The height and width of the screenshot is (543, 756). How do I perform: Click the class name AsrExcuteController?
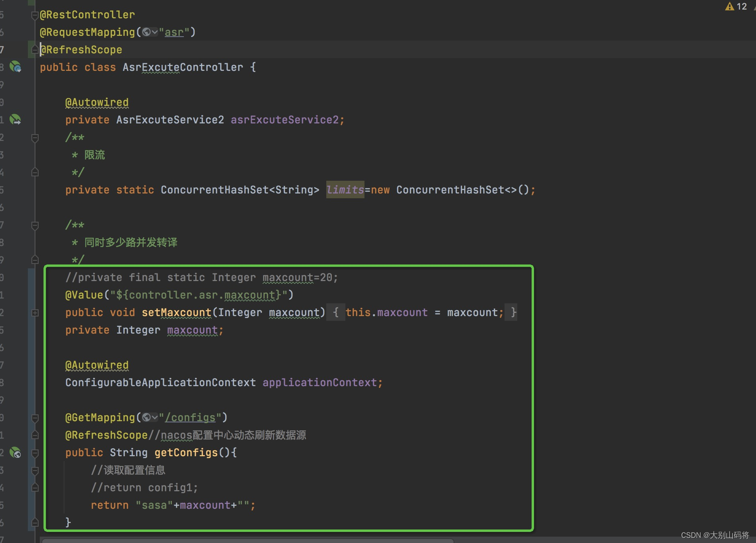tap(183, 67)
